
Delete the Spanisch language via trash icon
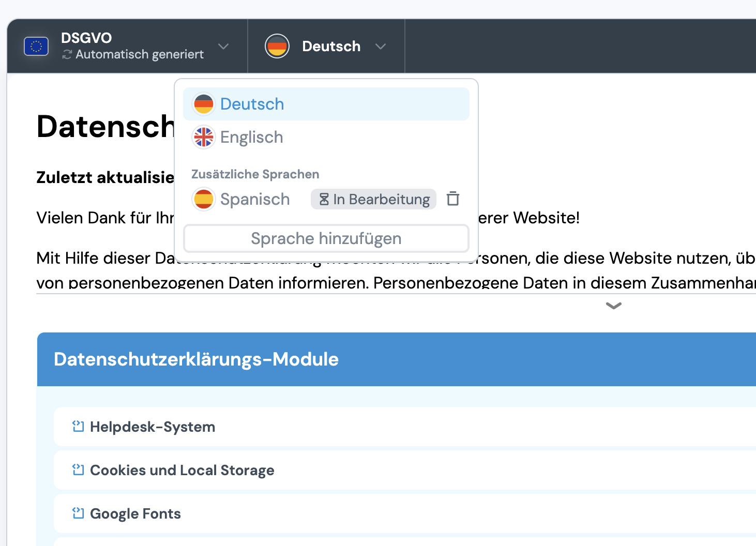(x=453, y=199)
